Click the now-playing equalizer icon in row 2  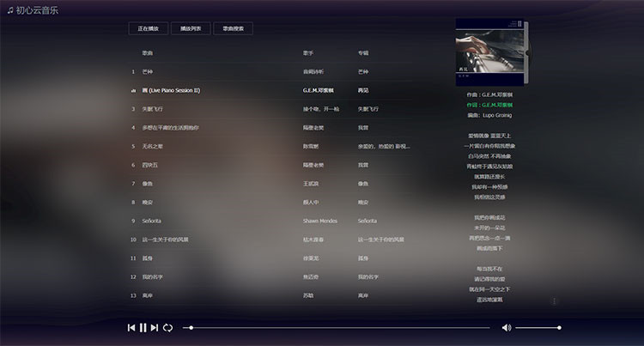(133, 91)
